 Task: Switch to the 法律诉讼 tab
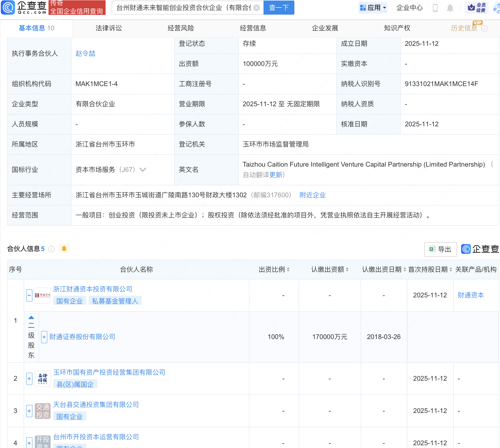pyautogui.click(x=109, y=28)
